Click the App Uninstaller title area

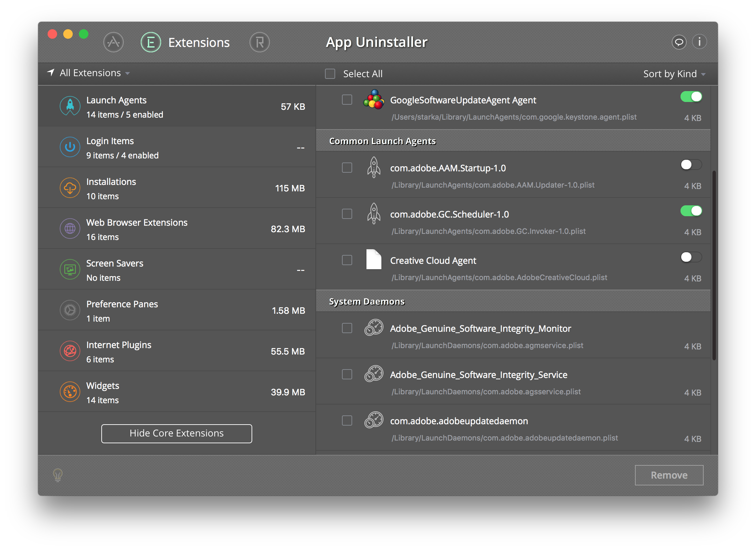(378, 41)
